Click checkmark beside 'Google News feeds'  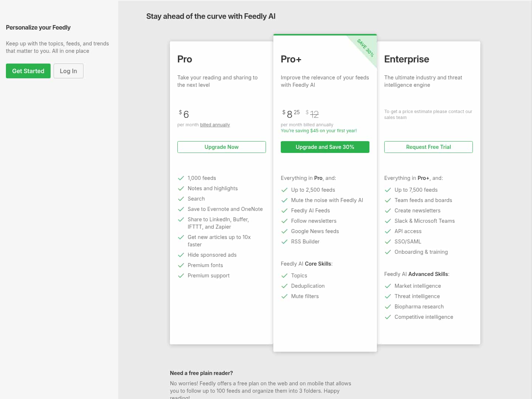point(284,231)
